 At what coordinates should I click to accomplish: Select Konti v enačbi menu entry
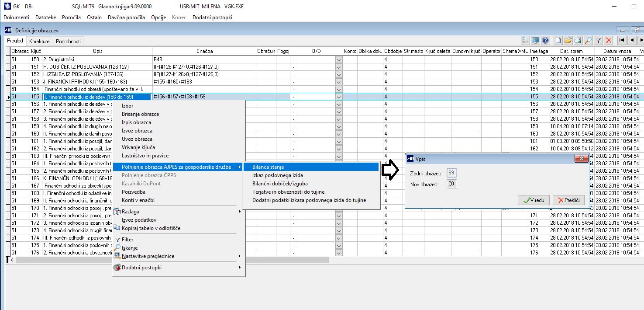(178, 200)
